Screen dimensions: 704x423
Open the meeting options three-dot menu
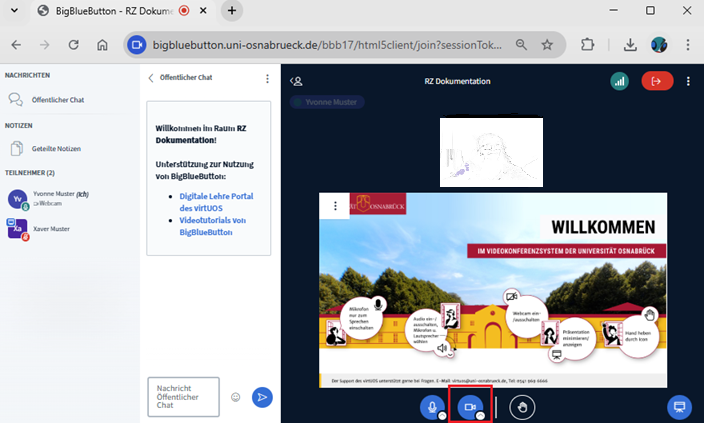[x=688, y=81]
